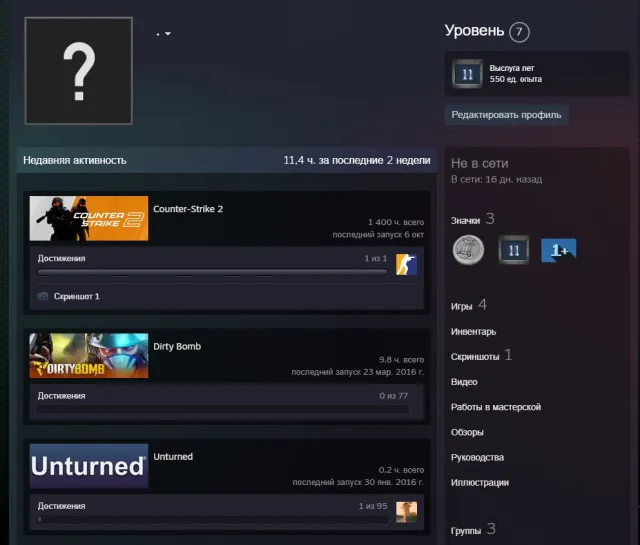View the Unturned achievement icon

[x=406, y=512]
